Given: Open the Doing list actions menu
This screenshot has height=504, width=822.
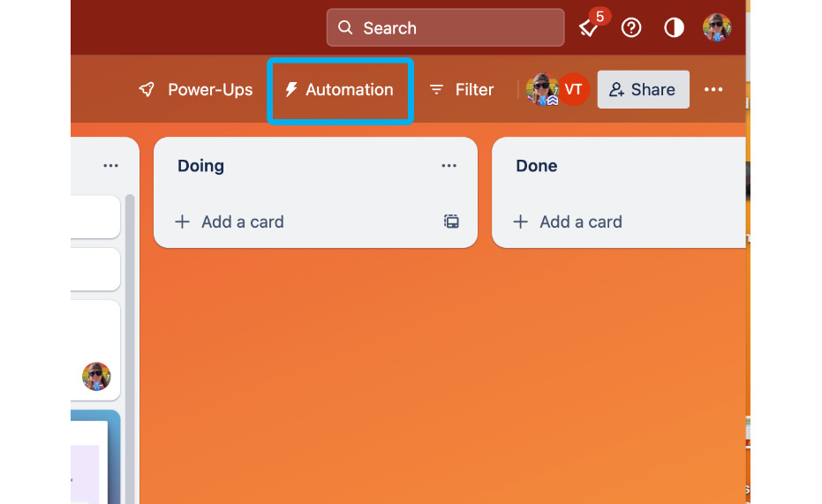Looking at the screenshot, I should coord(449,166).
